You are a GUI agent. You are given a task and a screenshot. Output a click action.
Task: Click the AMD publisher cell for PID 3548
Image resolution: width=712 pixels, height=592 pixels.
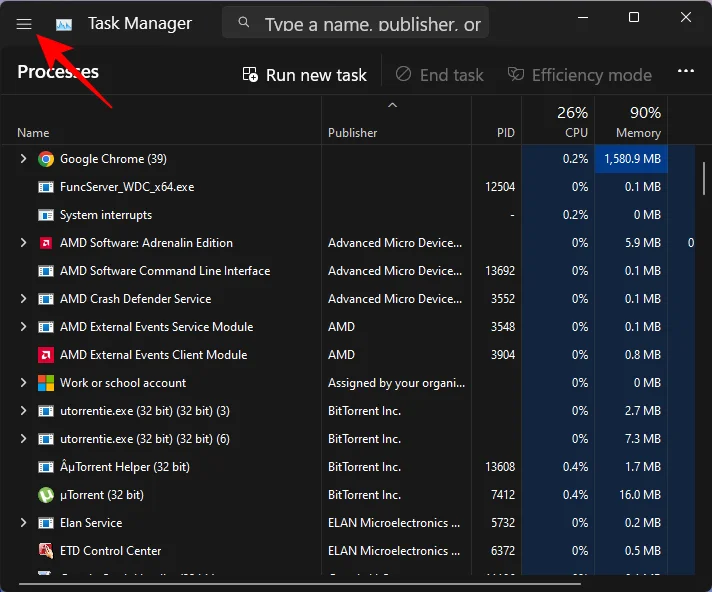(x=341, y=327)
